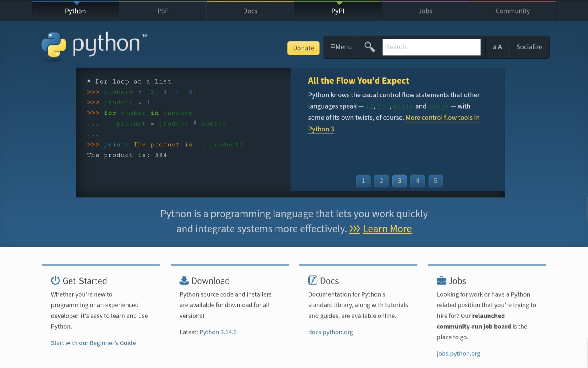Image resolution: width=588 pixels, height=368 pixels.
Task: Click the yellow Donate button
Action: pos(303,48)
